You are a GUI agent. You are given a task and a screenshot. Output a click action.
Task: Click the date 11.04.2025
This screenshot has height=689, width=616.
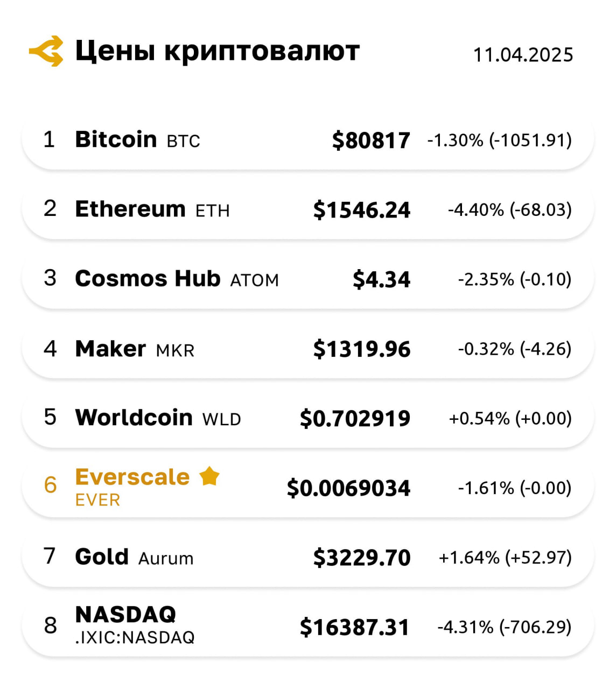point(523,55)
